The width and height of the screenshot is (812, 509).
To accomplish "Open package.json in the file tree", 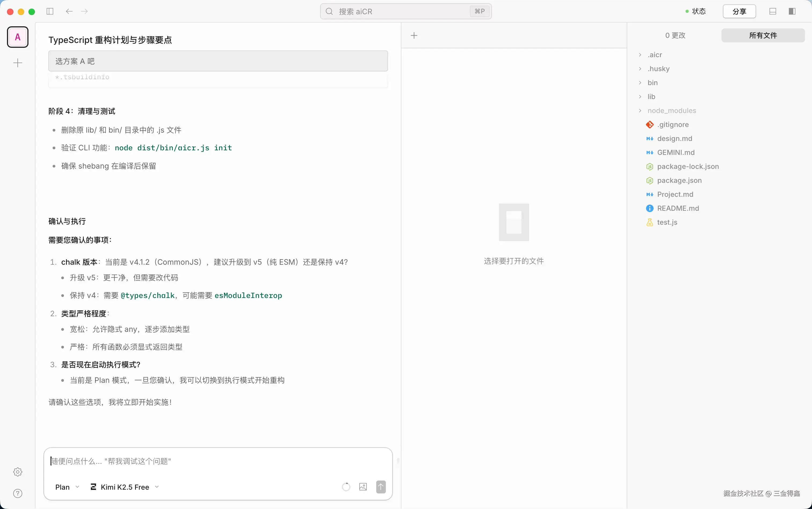I will [679, 180].
